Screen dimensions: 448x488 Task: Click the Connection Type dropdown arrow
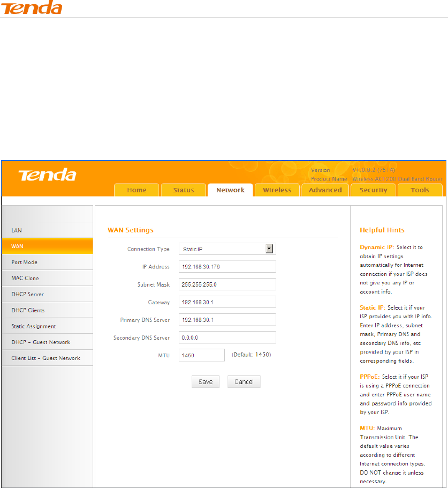269,249
